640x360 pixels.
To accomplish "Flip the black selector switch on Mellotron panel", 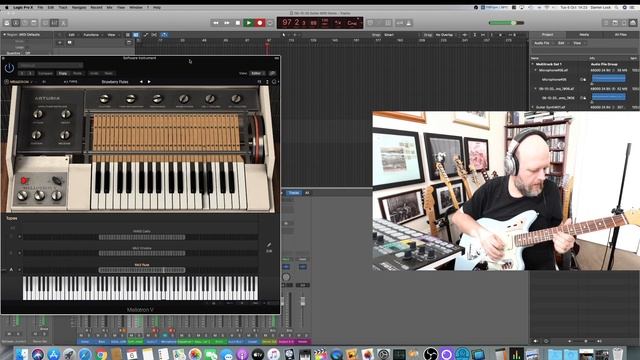I will (x=58, y=180).
